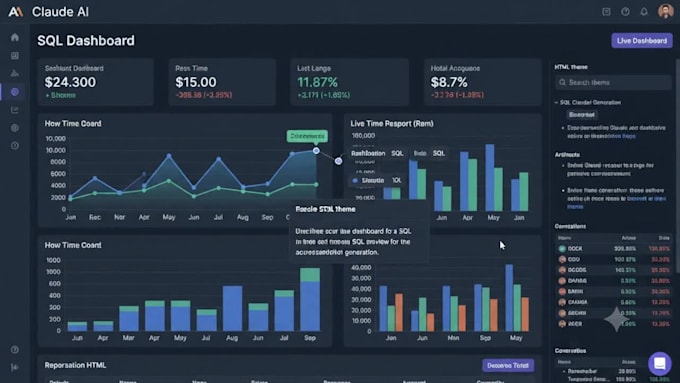Click the OCCK row name
The image size is (680, 383).
575,249
